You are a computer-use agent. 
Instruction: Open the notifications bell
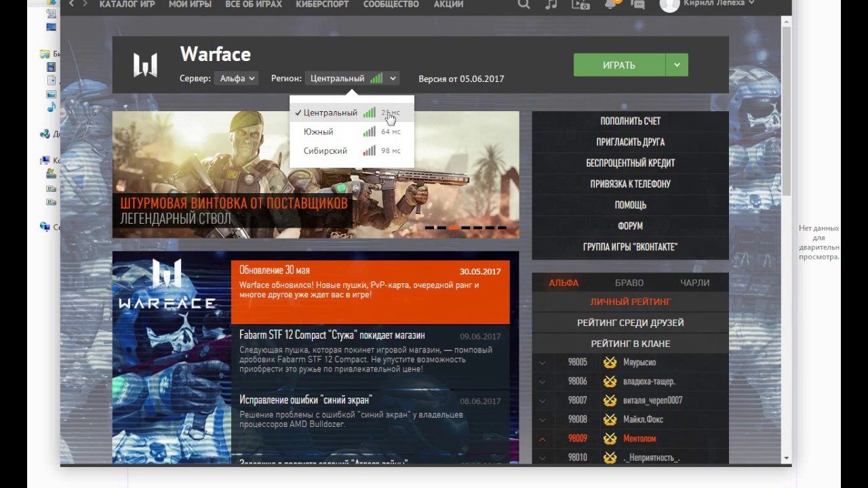click(611, 4)
